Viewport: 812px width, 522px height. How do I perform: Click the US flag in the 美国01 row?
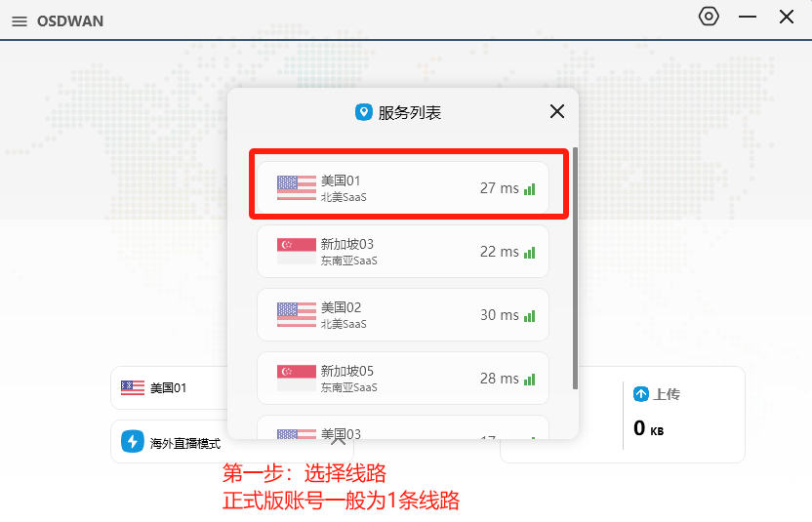[297, 187]
